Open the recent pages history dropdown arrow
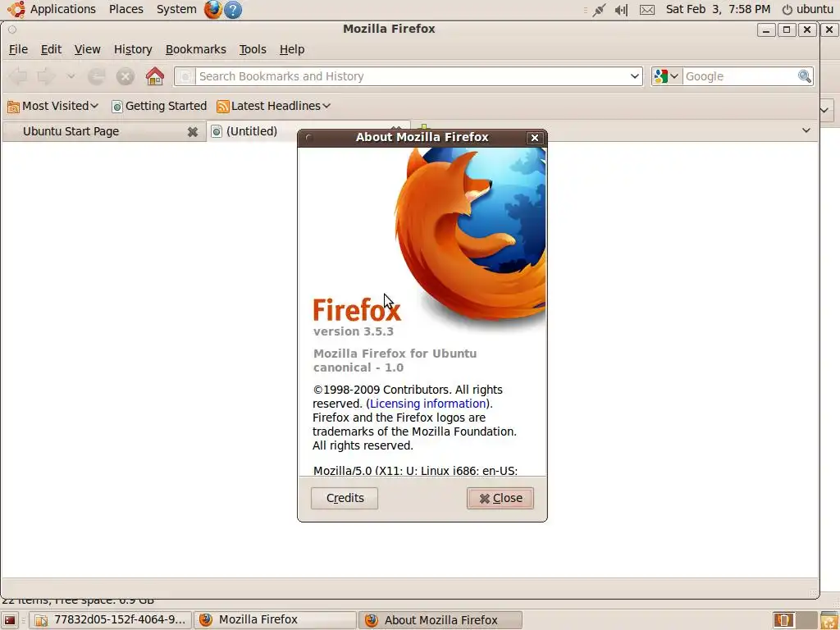The height and width of the screenshot is (630, 840). point(71,76)
